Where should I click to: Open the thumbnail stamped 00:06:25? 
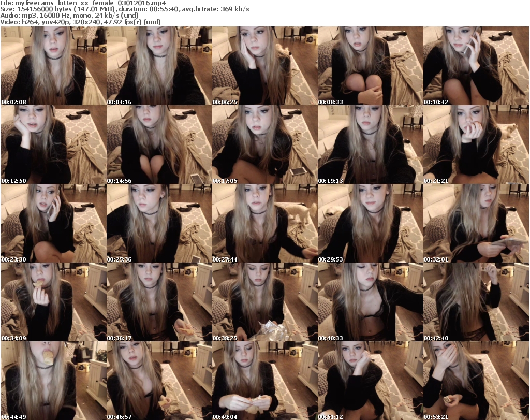264,66
